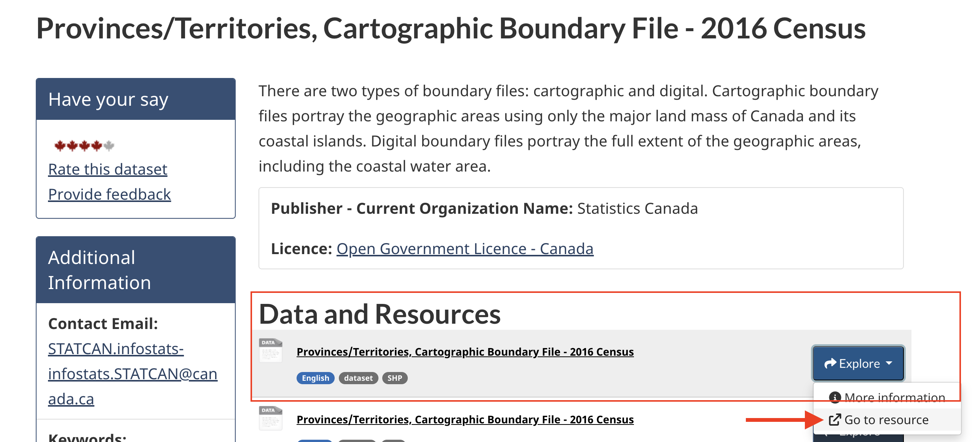980x442 pixels.
Task: Click the grey dataset badge
Action: pos(358,378)
